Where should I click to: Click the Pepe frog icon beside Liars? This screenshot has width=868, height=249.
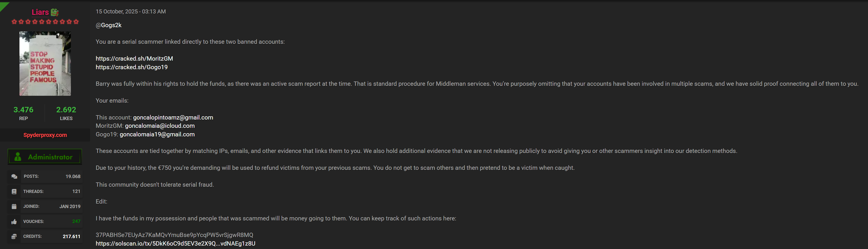click(55, 13)
